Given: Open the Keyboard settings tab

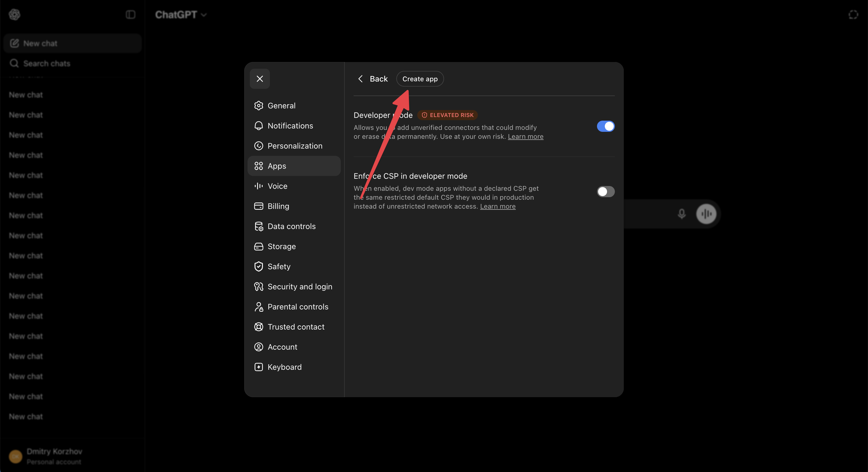Looking at the screenshot, I should tap(294, 367).
